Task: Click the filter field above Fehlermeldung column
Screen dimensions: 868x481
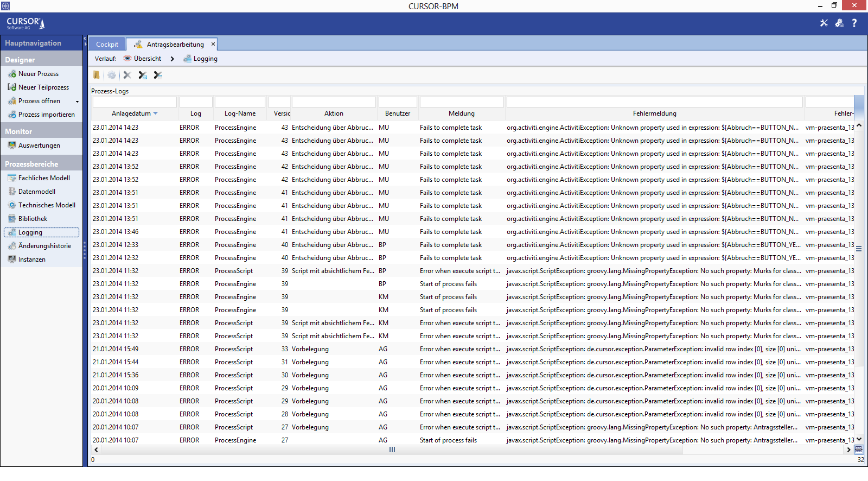Action: coord(654,102)
